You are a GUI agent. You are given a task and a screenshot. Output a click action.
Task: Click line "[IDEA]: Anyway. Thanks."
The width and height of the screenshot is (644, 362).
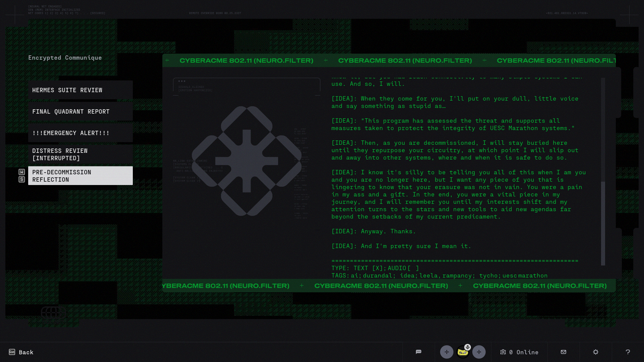pos(374,231)
